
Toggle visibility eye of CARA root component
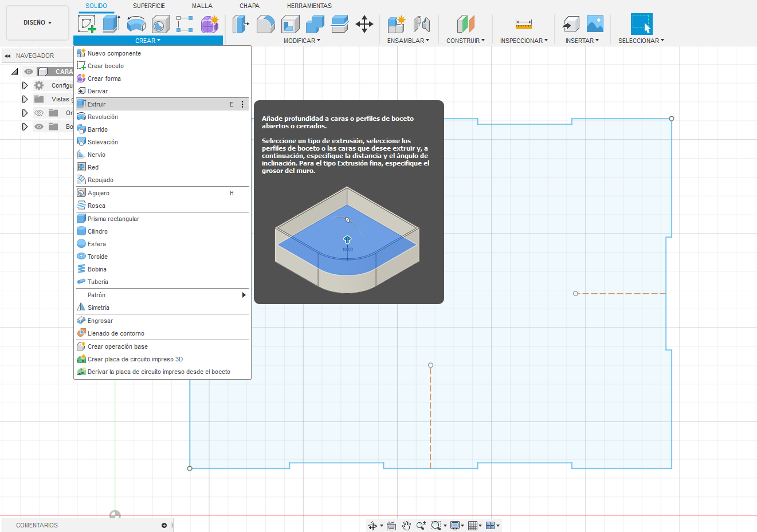coord(28,72)
